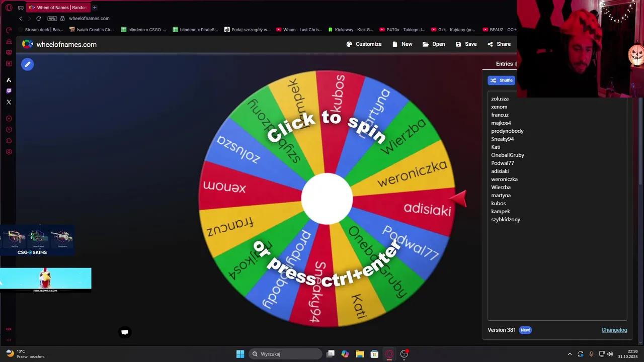
Task: Click the blue pencil edit button
Action: [x=28, y=64]
